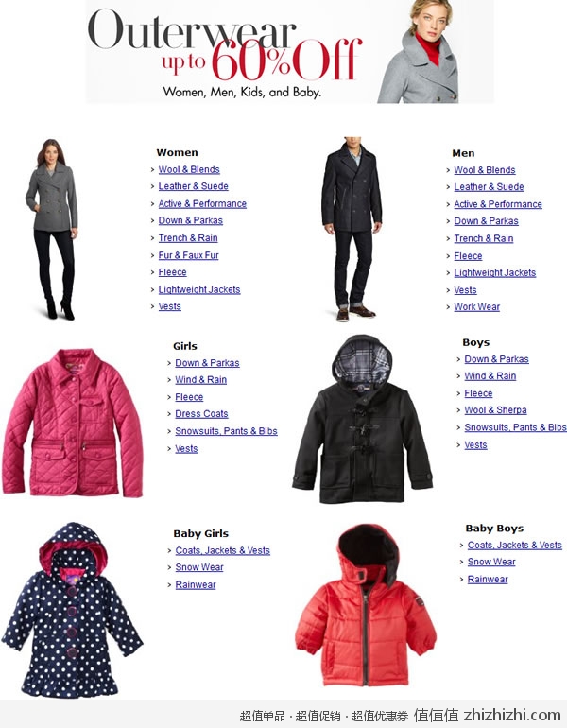This screenshot has height=728, width=567.
Task: Open Women's Wool & Blends link
Action: click(x=189, y=169)
